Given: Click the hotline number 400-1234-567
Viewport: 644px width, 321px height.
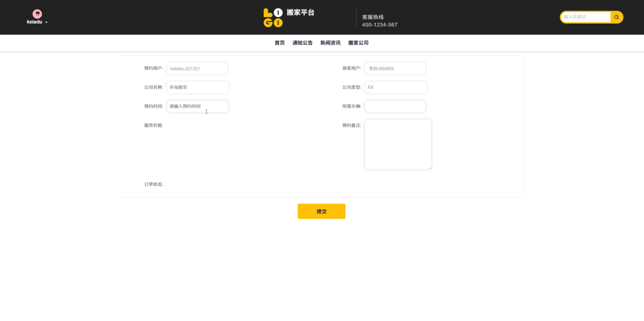Looking at the screenshot, I should [380, 25].
